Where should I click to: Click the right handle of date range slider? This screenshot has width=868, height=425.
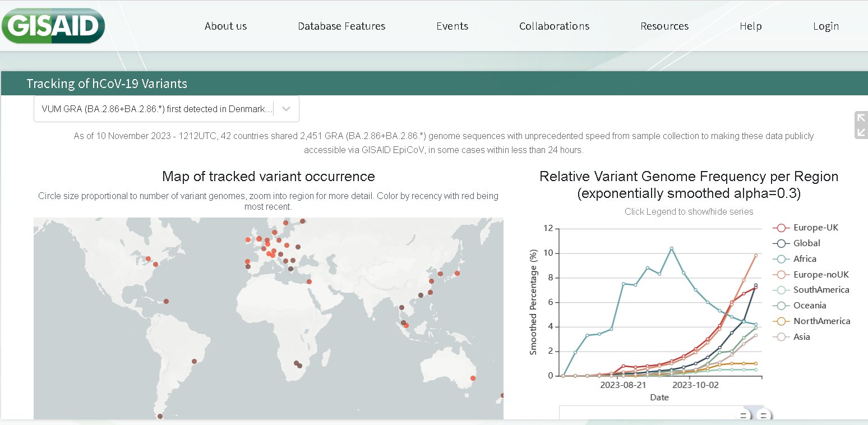[763, 415]
